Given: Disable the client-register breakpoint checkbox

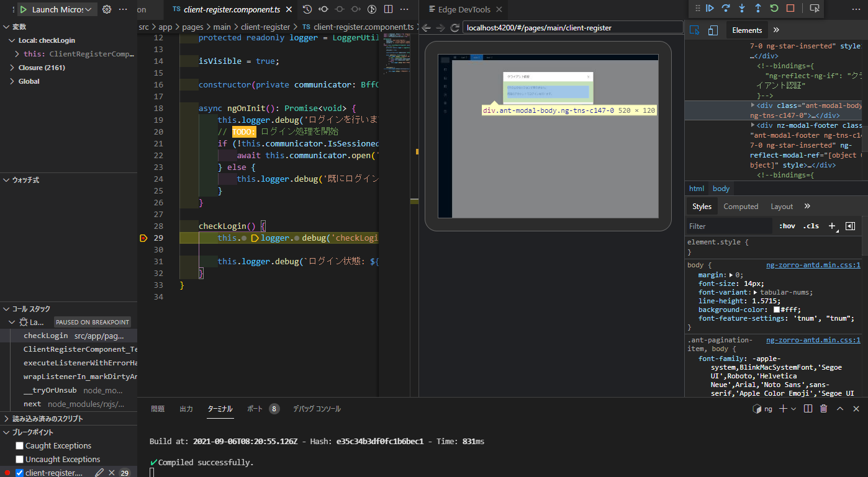Looking at the screenshot, I should tap(20, 471).
